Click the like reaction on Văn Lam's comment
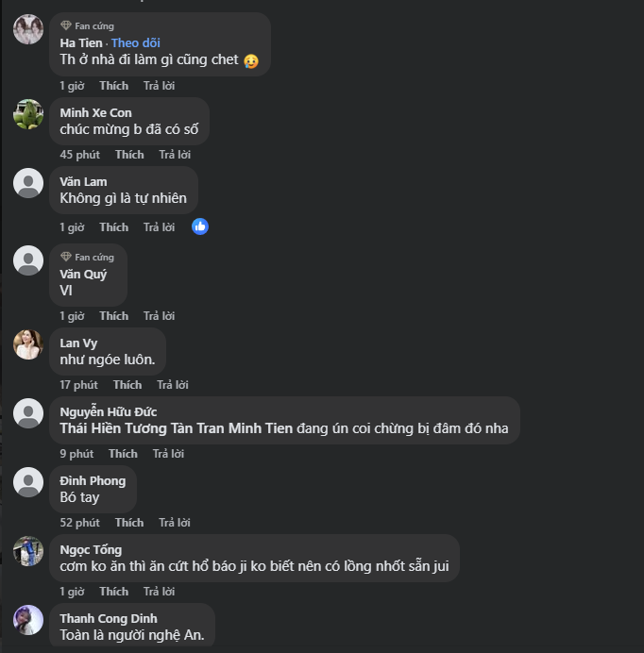 pos(200,226)
